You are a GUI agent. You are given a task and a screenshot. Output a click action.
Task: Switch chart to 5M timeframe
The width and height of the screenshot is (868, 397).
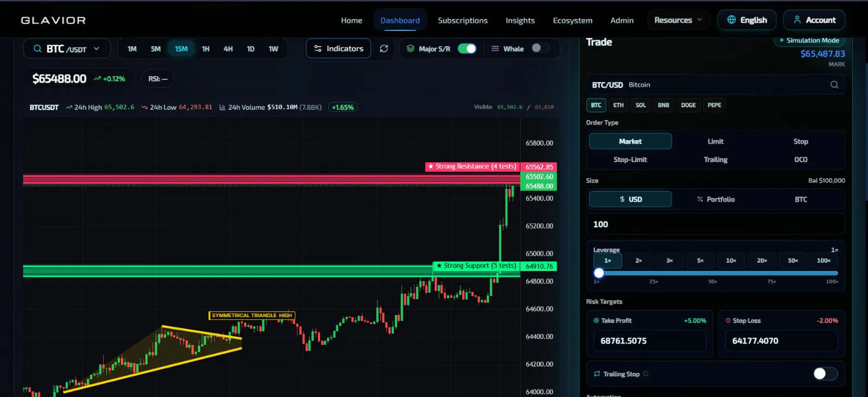click(156, 49)
